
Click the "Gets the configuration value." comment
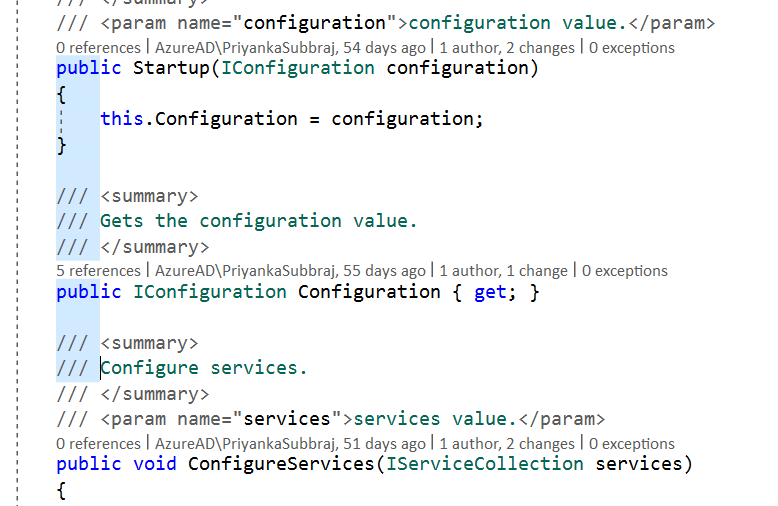click(x=259, y=221)
